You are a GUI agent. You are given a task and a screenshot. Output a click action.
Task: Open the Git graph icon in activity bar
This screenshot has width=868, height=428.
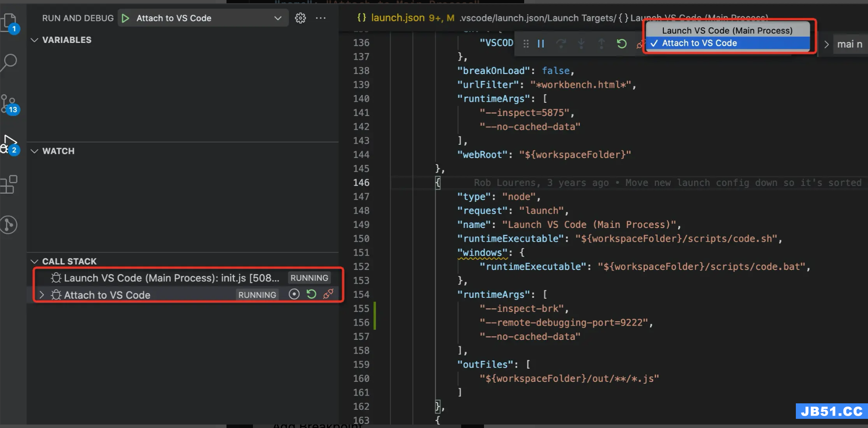[9, 225]
